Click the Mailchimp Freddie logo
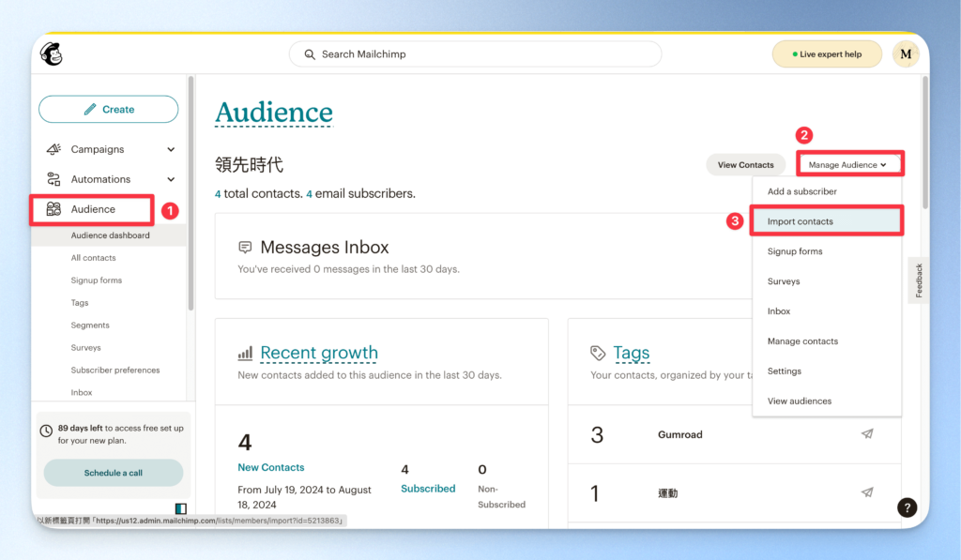 point(52,53)
